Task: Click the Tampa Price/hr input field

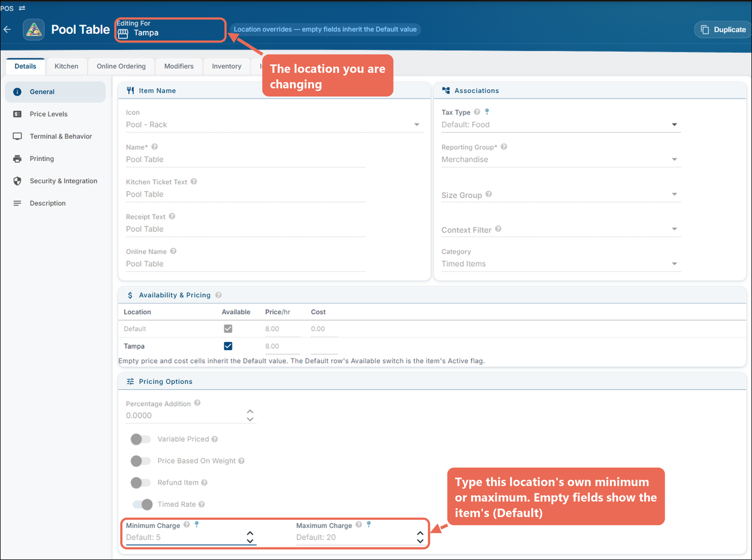Action: 282,346
